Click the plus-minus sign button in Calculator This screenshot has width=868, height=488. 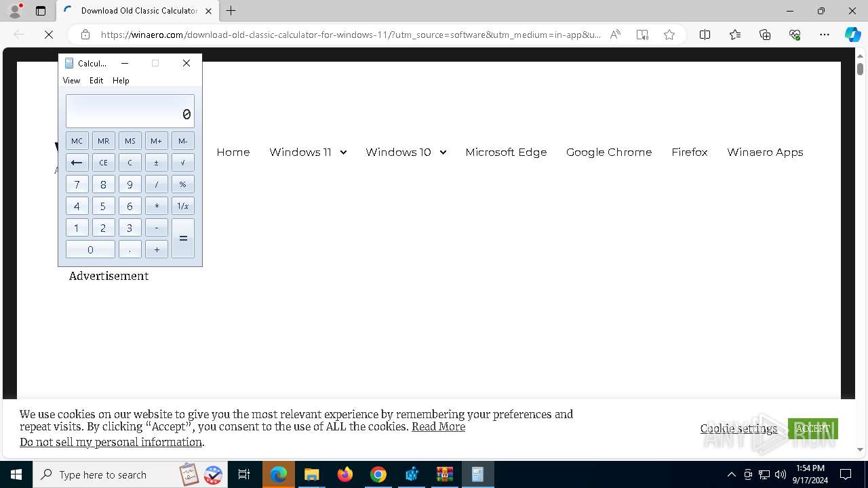(157, 163)
